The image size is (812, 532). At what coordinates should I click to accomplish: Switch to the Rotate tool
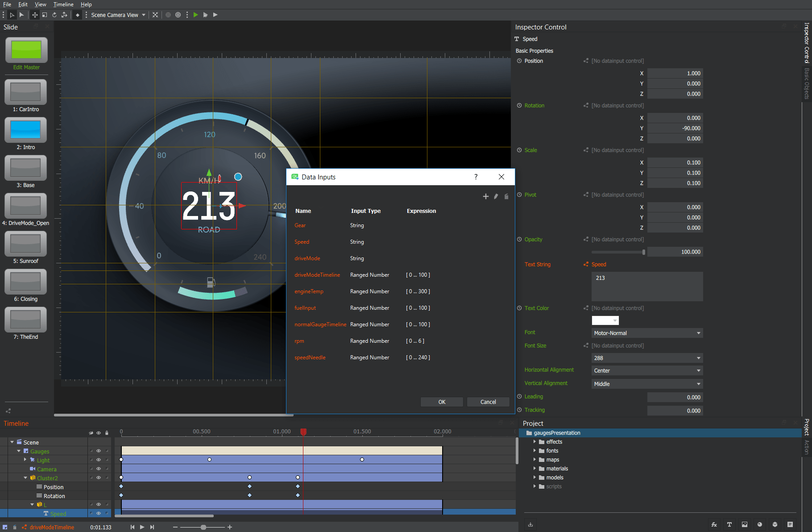click(54, 15)
